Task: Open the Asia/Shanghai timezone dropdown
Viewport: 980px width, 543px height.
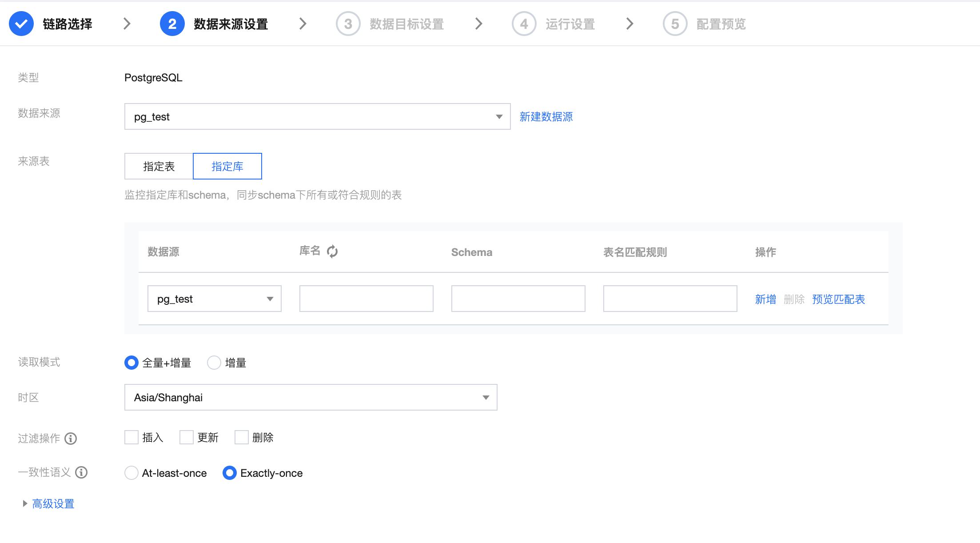Action: tap(311, 397)
